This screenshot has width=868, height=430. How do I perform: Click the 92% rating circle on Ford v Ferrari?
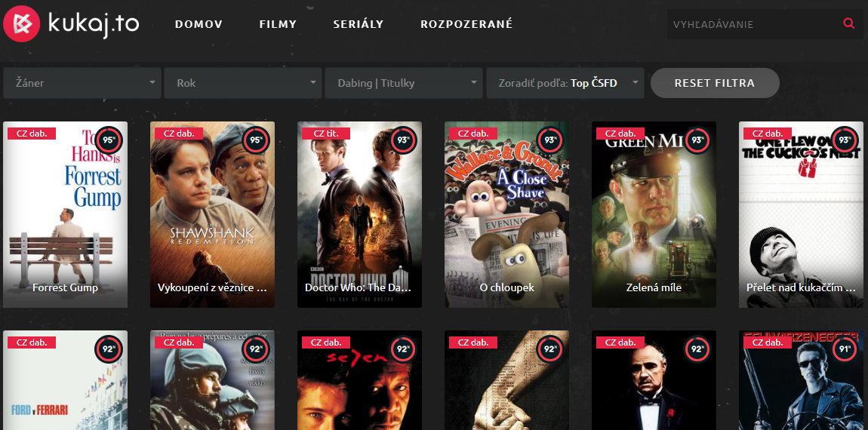109,349
